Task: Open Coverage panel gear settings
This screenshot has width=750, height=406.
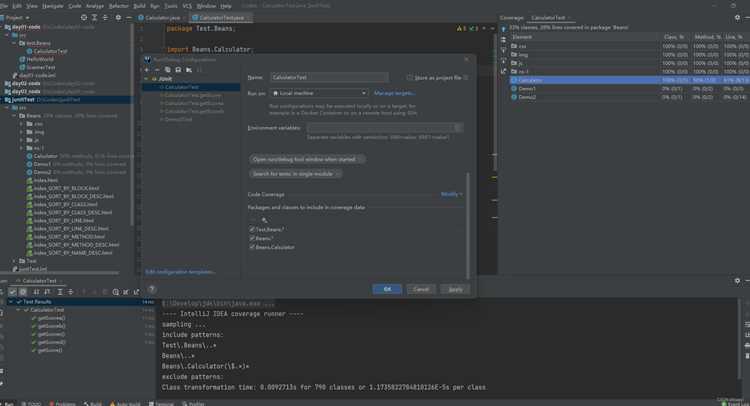Action: [x=737, y=18]
